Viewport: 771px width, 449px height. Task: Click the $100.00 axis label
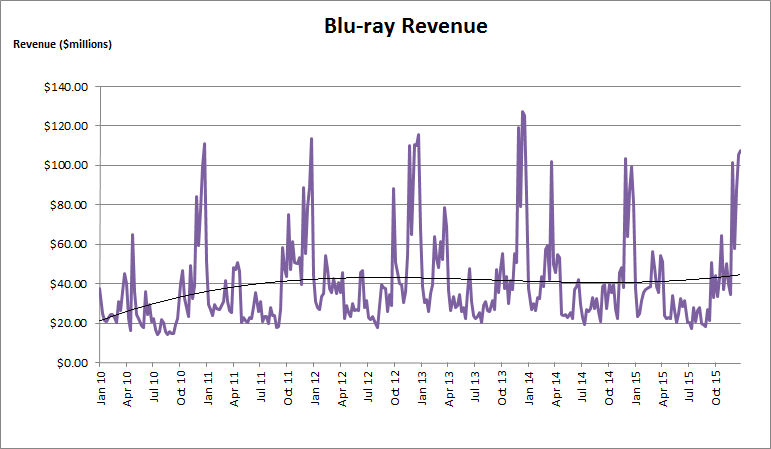pos(66,165)
